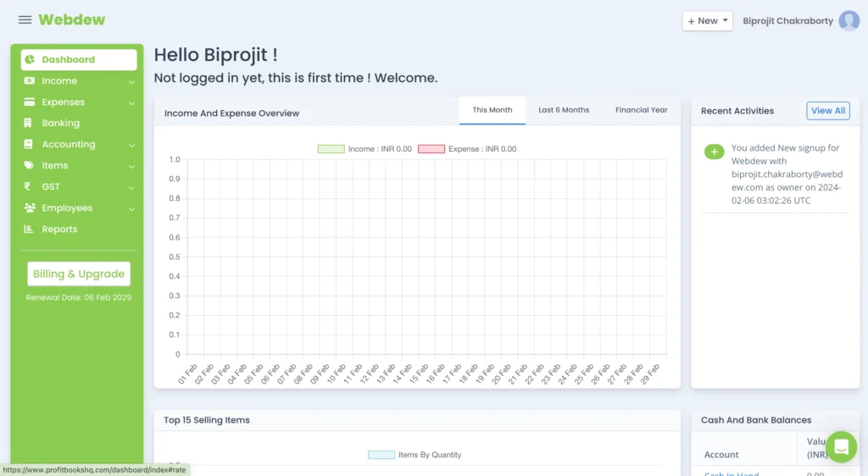Viewport: 868px width, 476px height.
Task: Switch to Last 6 Months tab
Action: click(564, 110)
